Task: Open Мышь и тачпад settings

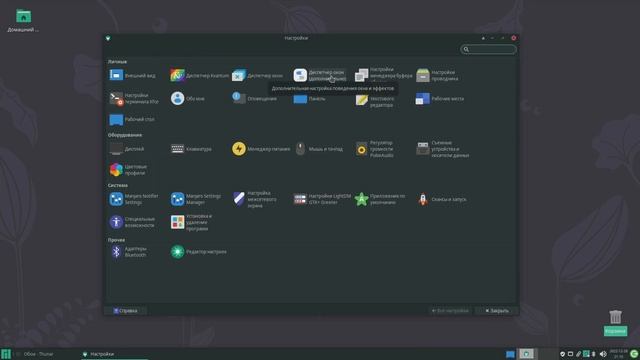Action: point(318,149)
